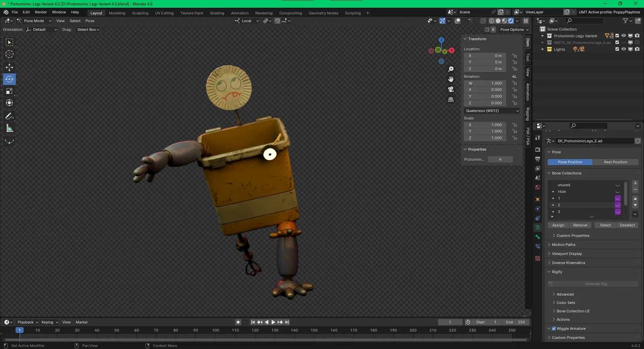Open the Local transform orientation dropdown
This screenshot has width=644, height=349.
click(x=247, y=21)
